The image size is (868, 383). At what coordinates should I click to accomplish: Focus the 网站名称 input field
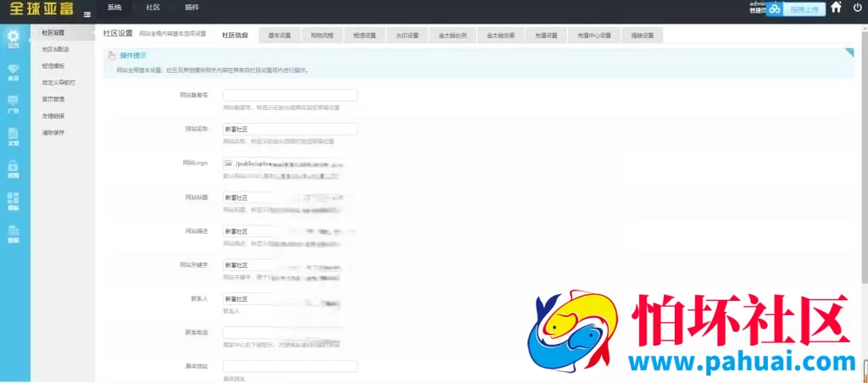point(290,129)
